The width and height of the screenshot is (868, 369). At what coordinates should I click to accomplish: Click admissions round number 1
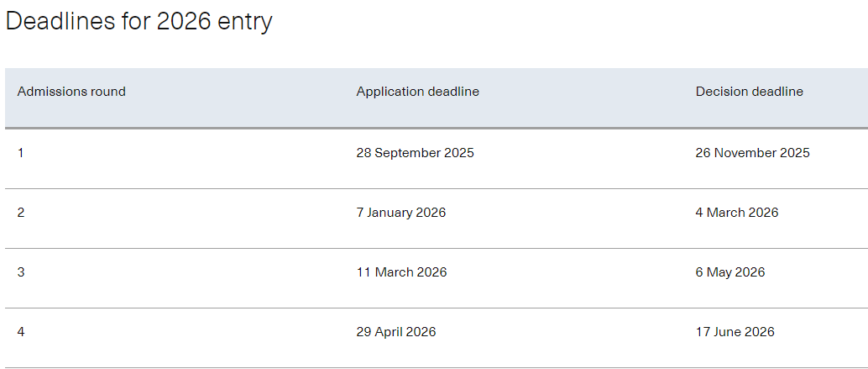point(20,153)
